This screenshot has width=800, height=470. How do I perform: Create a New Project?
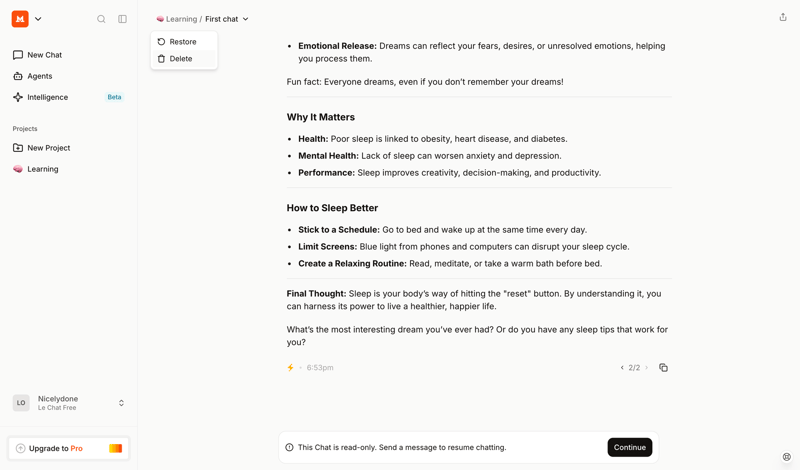[x=48, y=148]
